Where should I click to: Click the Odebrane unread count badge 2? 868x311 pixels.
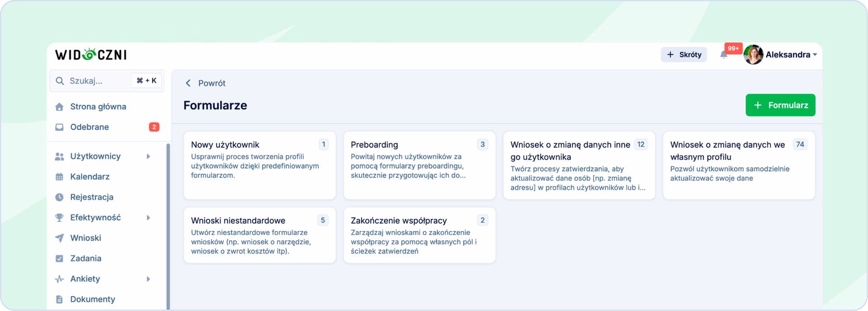(154, 127)
